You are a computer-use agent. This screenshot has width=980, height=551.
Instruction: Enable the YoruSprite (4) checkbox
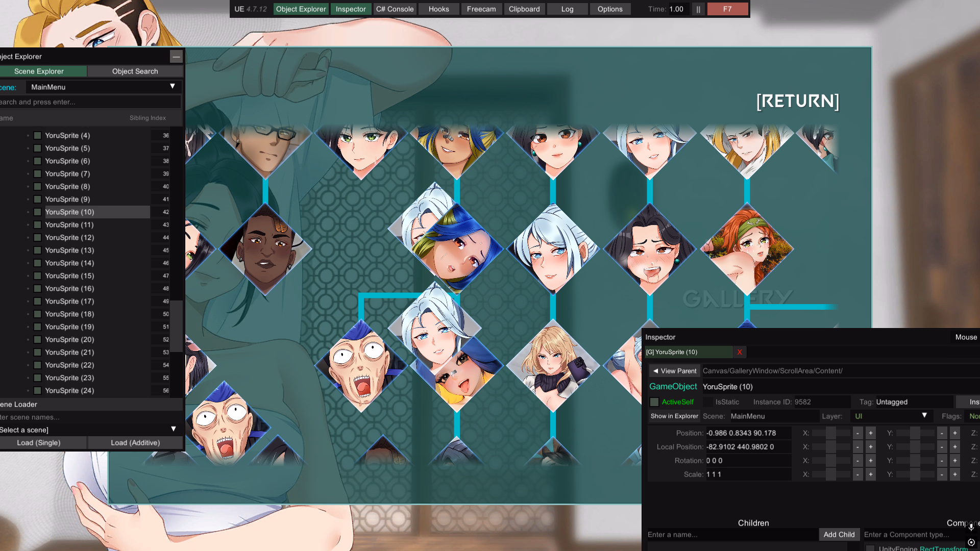(37, 136)
